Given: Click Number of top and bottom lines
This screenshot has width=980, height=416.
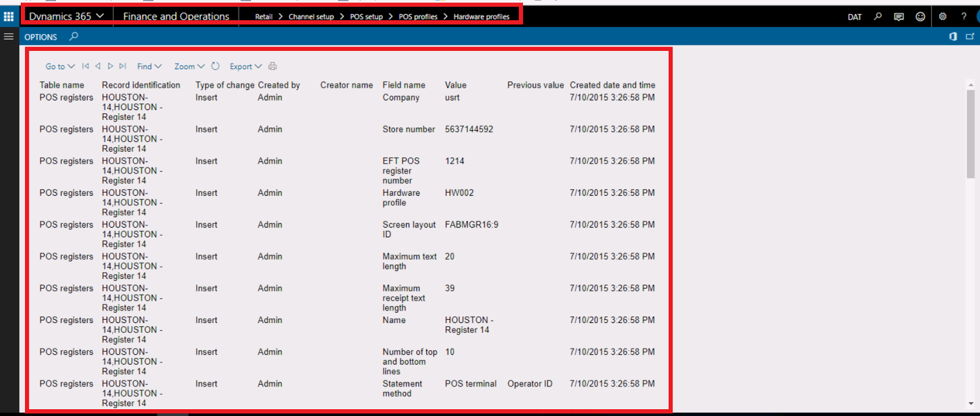Looking at the screenshot, I should pyautogui.click(x=410, y=362).
